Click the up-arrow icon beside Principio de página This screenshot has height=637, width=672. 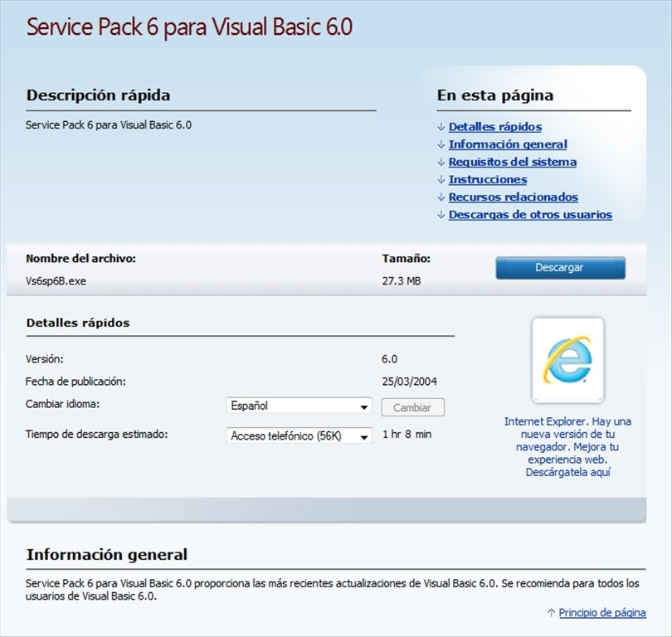(x=549, y=612)
